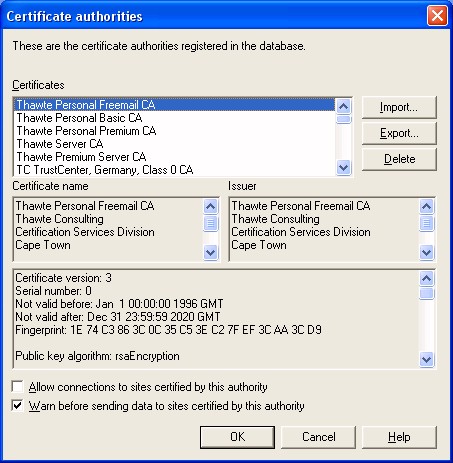Viewport: 453px width, 463px height.
Task: Enable Allow connections to sites checkbox
Action: click(x=17, y=387)
